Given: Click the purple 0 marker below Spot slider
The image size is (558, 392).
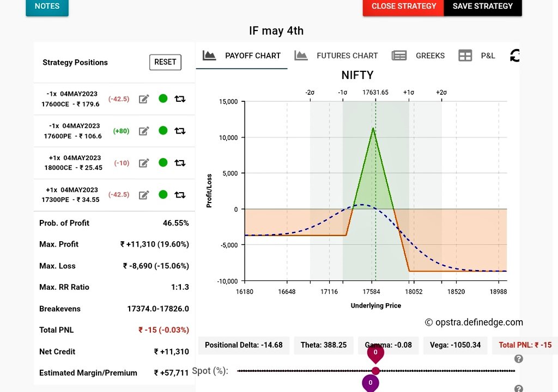Looking at the screenshot, I should (371, 383).
